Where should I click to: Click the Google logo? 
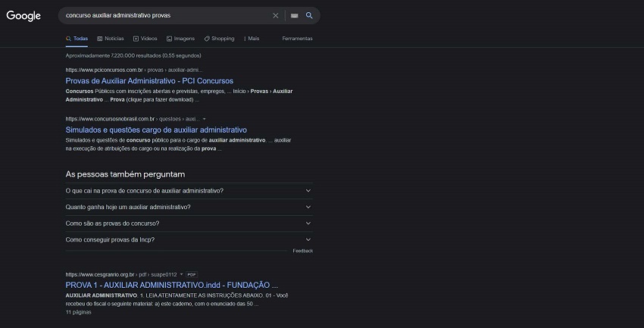pos(23,16)
